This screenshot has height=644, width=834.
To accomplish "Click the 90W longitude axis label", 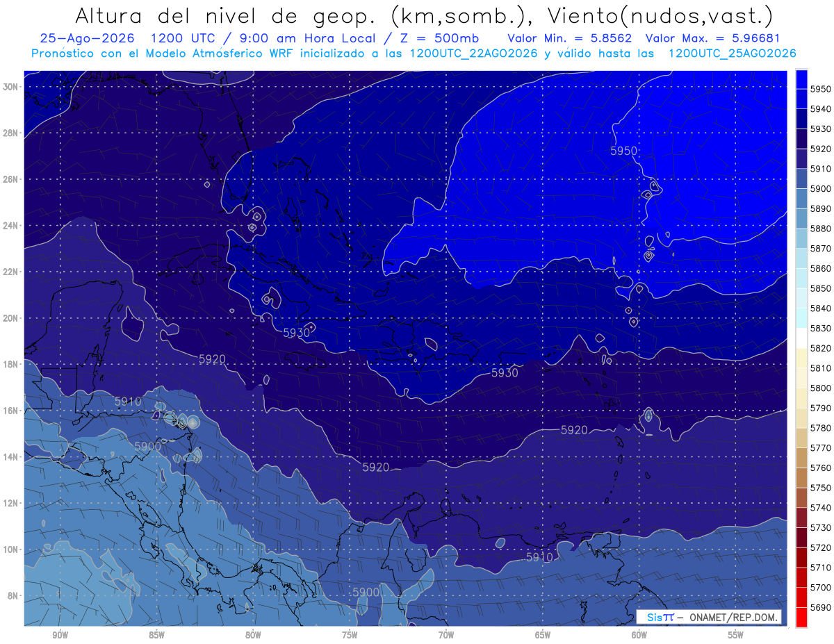I will click(x=60, y=635).
